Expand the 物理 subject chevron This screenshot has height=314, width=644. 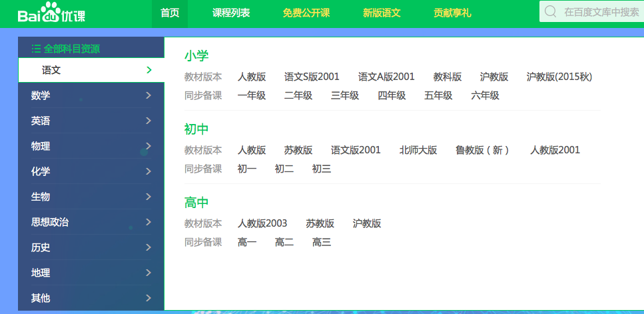[x=149, y=146]
